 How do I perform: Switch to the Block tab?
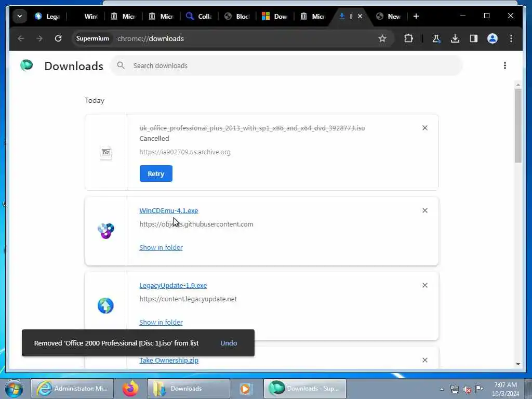237,16
